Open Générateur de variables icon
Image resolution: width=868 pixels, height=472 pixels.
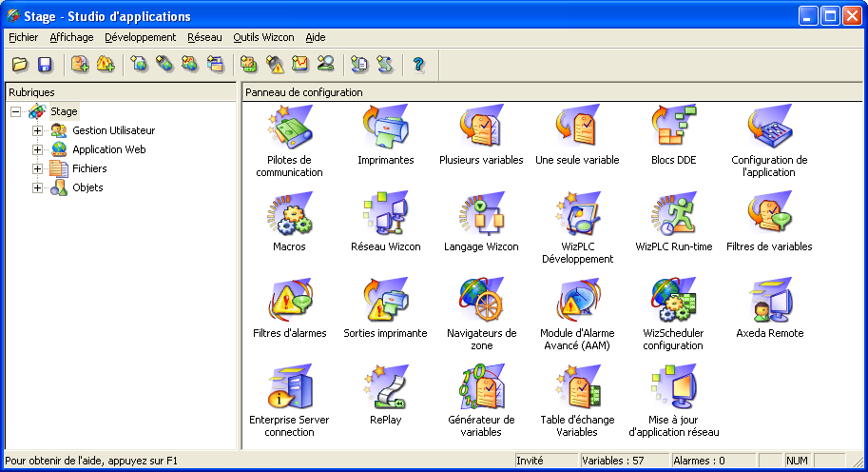coord(481,386)
